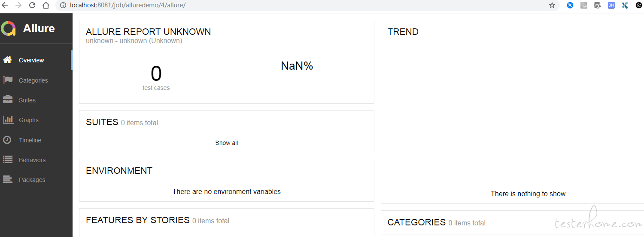The height and width of the screenshot is (237, 644).
Task: Open the Categories menu item
Action: tap(36, 80)
